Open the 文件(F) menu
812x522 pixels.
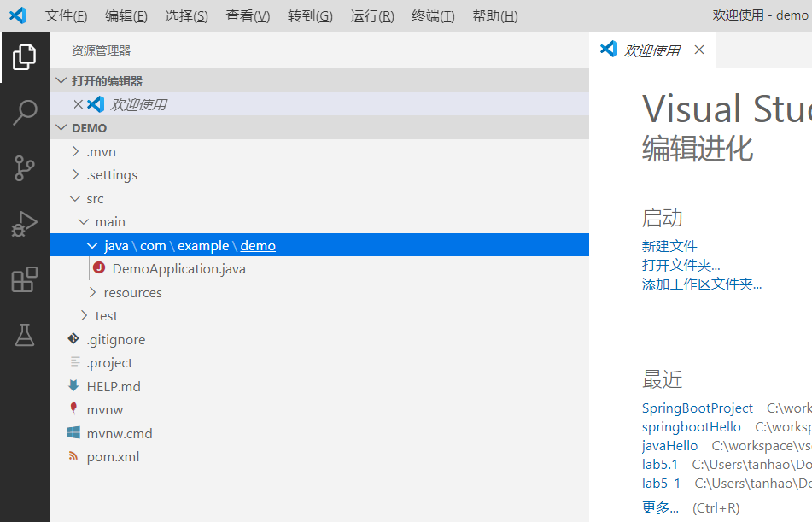tap(66, 16)
